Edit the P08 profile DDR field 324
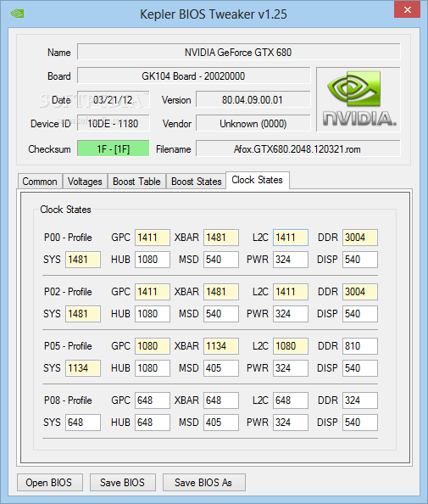 tap(360, 400)
